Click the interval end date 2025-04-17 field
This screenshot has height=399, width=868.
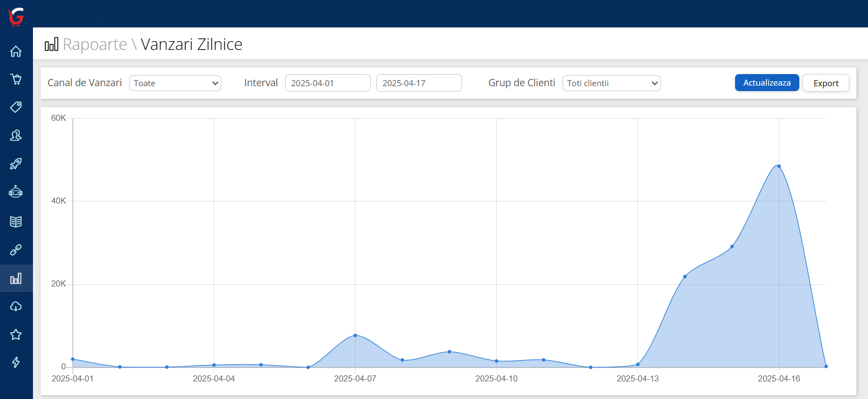coord(419,83)
